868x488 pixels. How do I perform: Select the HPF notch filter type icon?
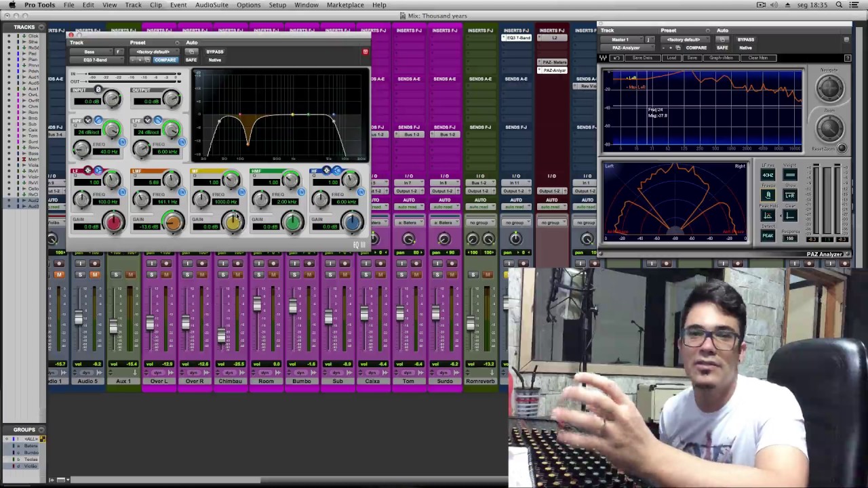88,120
